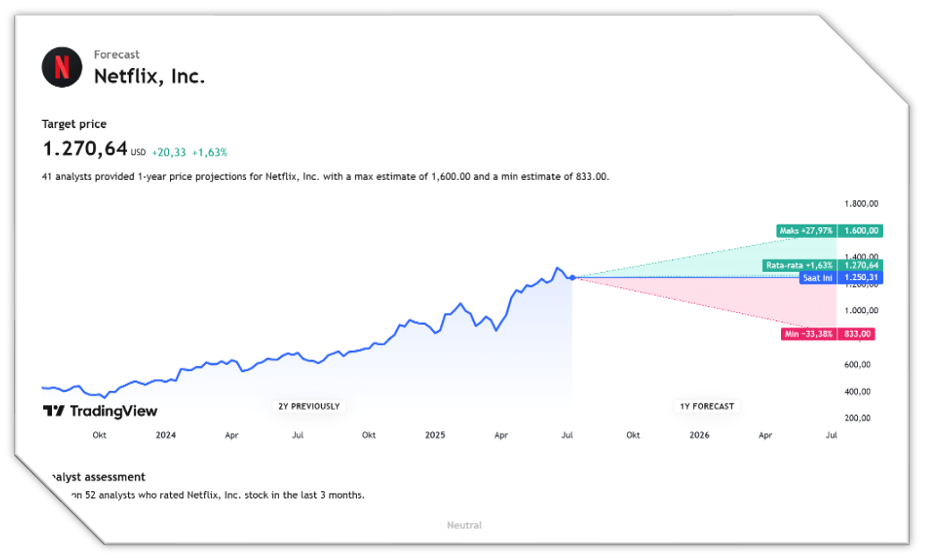Click the TradingView logo mark
This screenshot has height=560, width=925.
point(54,411)
